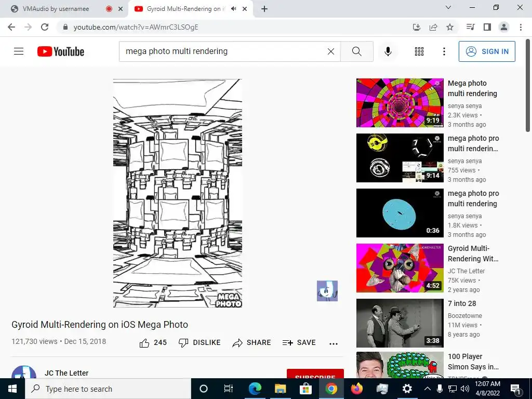Open 7 into 28 video title
This screenshot has width=532, height=399.
coord(462,303)
